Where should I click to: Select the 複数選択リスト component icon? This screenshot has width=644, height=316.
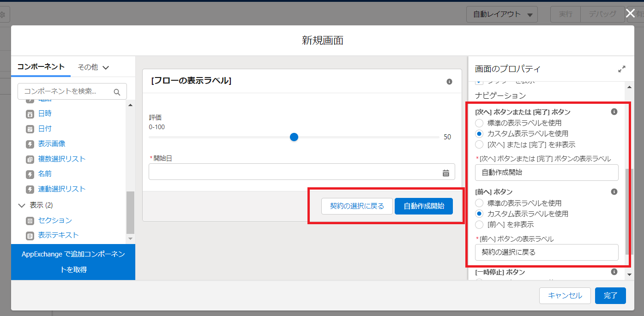[x=30, y=159]
